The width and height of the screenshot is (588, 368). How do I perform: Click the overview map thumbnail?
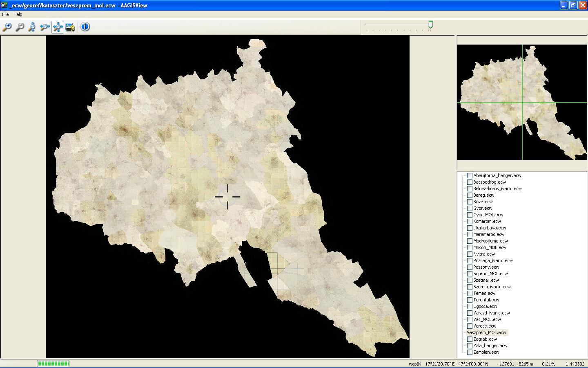point(522,102)
